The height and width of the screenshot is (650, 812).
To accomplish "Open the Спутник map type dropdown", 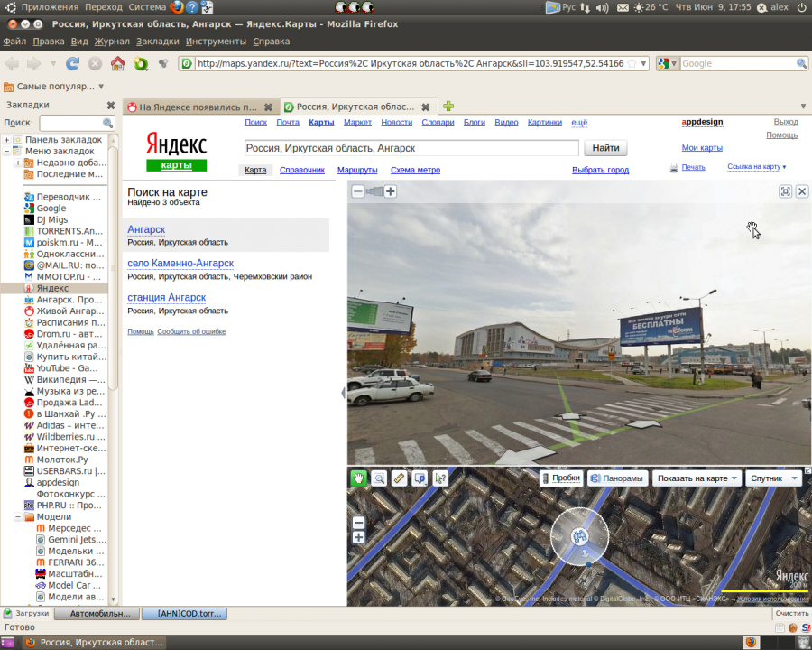I will 774,478.
